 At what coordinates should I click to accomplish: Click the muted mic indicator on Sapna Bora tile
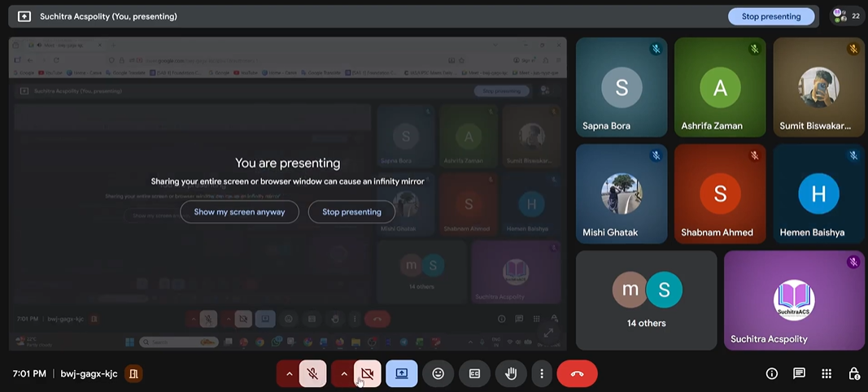656,50
